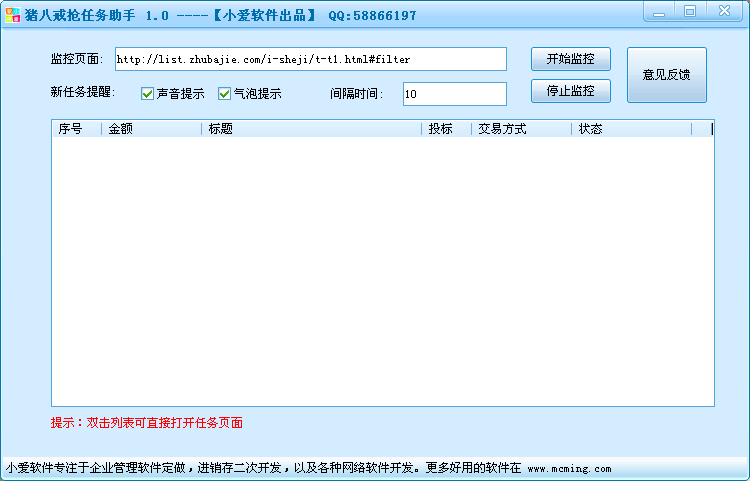Click the www.mcming.com link in status bar
This screenshot has height=481, width=750.
(x=569, y=469)
